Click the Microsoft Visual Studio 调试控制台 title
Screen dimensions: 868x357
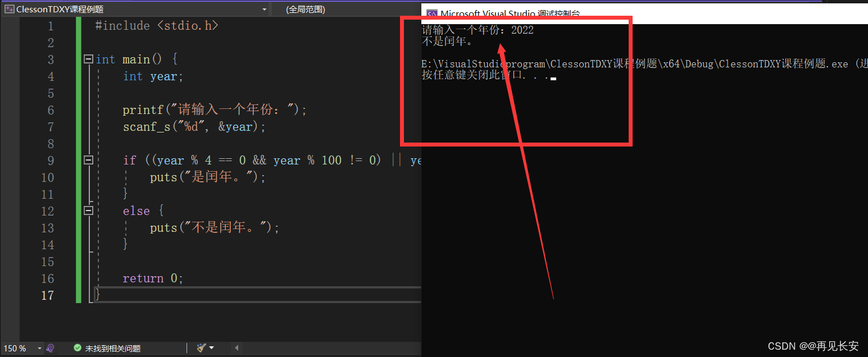[x=510, y=15]
